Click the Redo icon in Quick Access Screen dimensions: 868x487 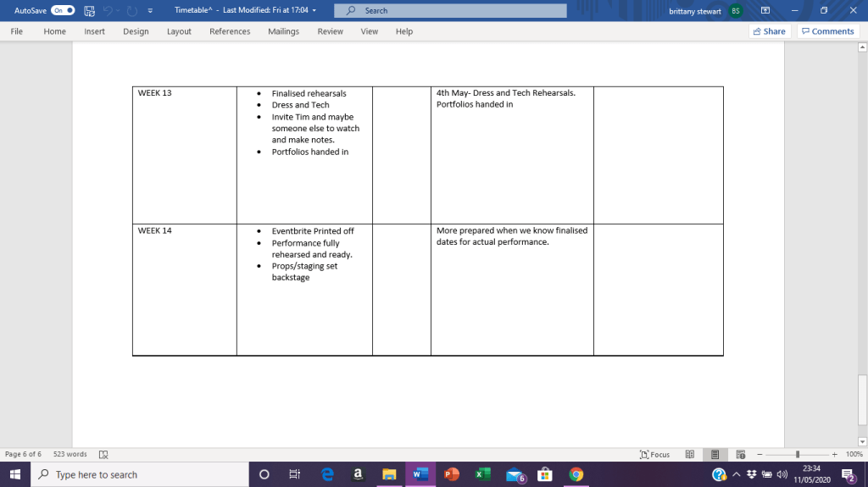[x=131, y=10]
